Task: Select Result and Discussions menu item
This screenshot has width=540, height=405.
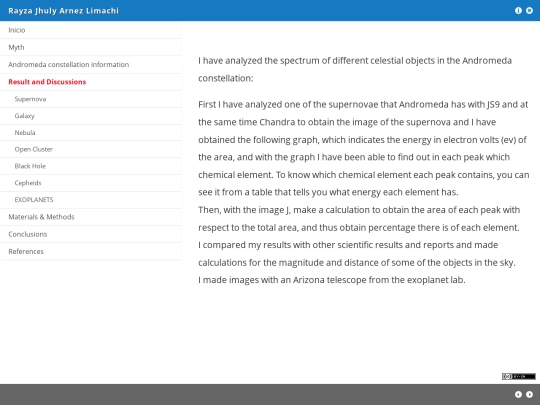Action: tap(91, 82)
